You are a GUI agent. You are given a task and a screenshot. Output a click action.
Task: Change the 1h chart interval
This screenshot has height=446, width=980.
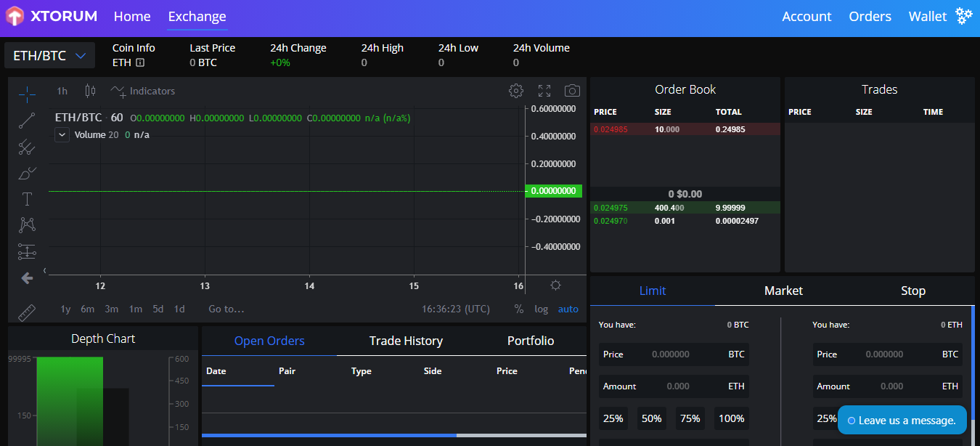pos(62,91)
